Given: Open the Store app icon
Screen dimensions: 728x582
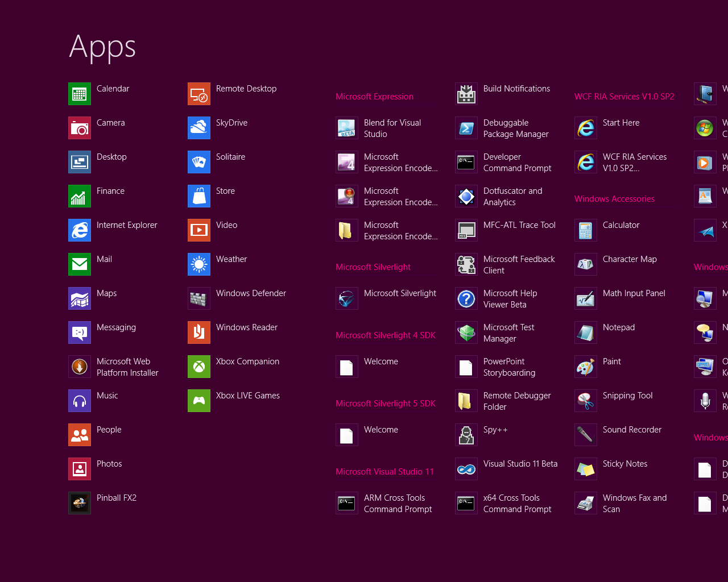Looking at the screenshot, I should point(199,196).
